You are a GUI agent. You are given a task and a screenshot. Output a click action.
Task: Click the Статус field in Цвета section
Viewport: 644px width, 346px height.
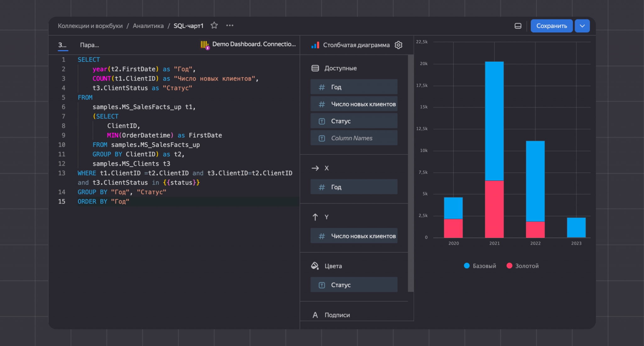tap(354, 285)
